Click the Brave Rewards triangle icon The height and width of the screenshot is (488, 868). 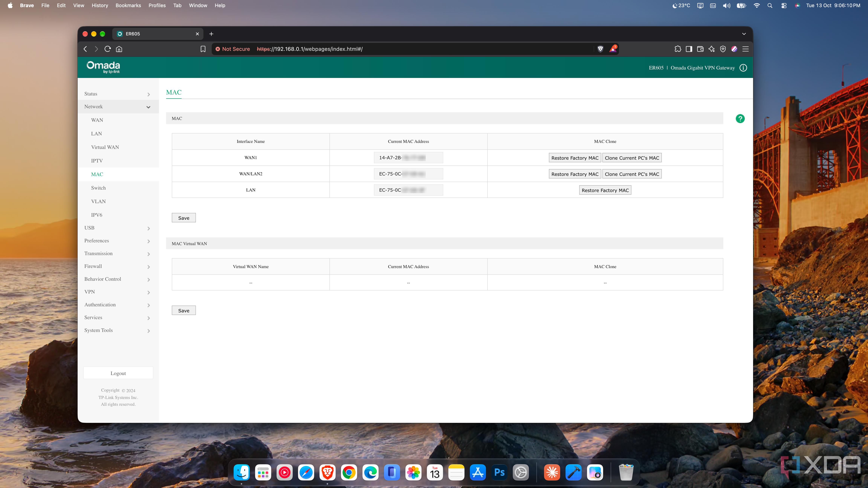tap(613, 49)
